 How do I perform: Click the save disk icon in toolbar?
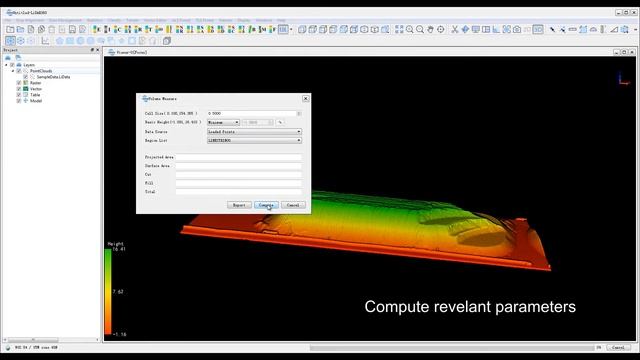coord(72,29)
